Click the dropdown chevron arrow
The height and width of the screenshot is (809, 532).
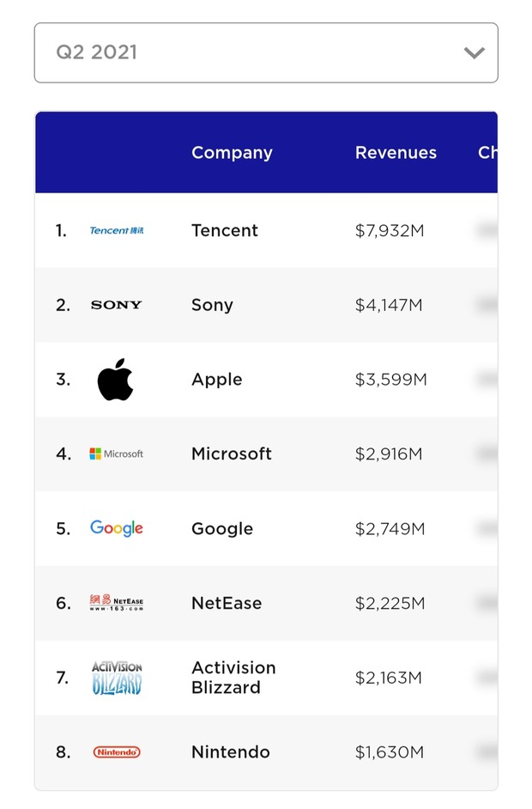point(474,53)
